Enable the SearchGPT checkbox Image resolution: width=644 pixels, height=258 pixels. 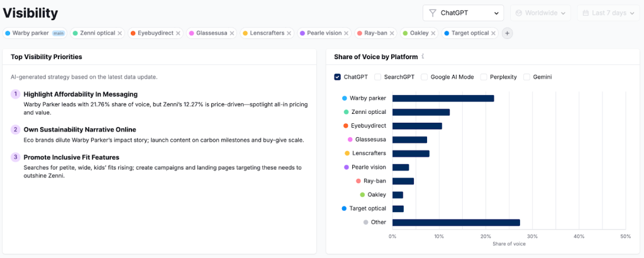tap(378, 77)
